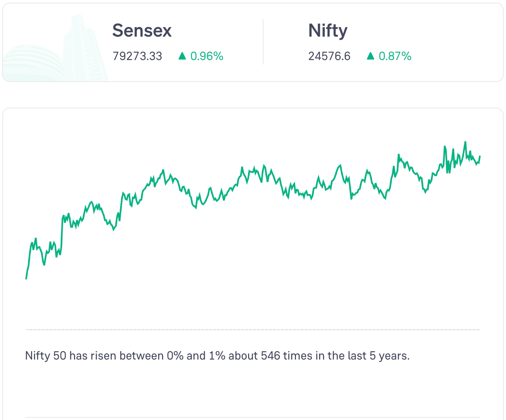
Task: Click the faded stock exchange tower illustration
Action: pos(80,45)
